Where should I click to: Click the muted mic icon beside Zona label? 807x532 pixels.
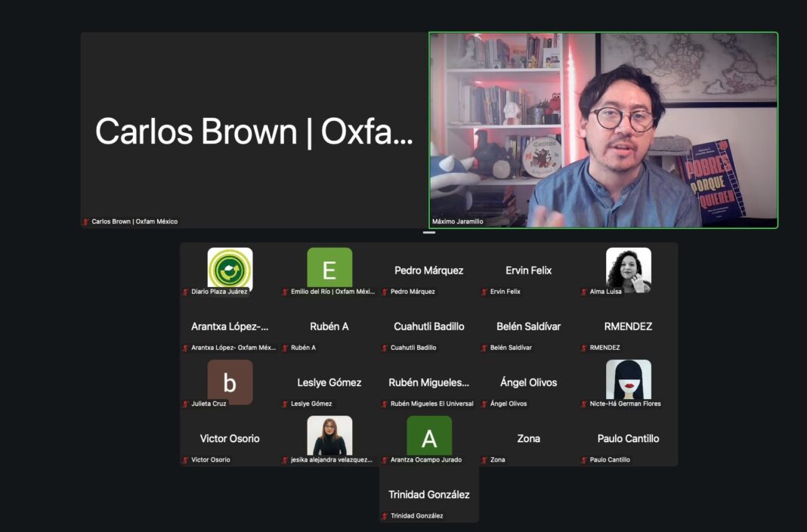tap(484, 460)
